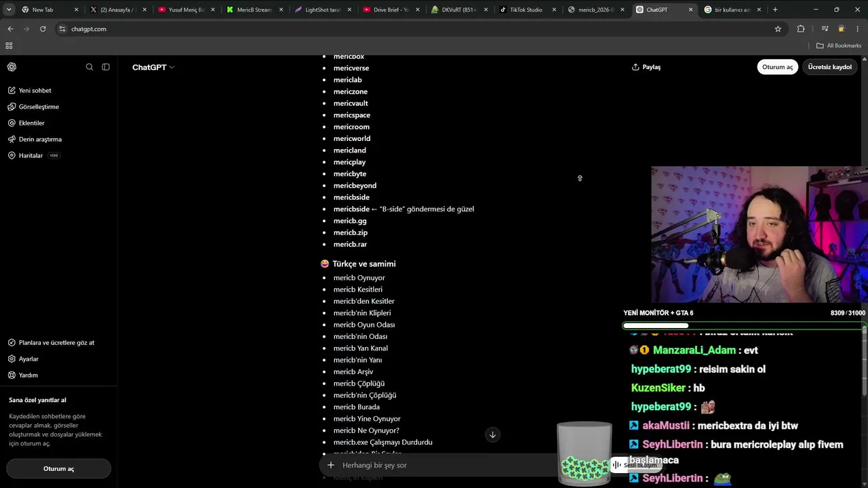Click the 'mericb.gg' list item

[350, 221]
